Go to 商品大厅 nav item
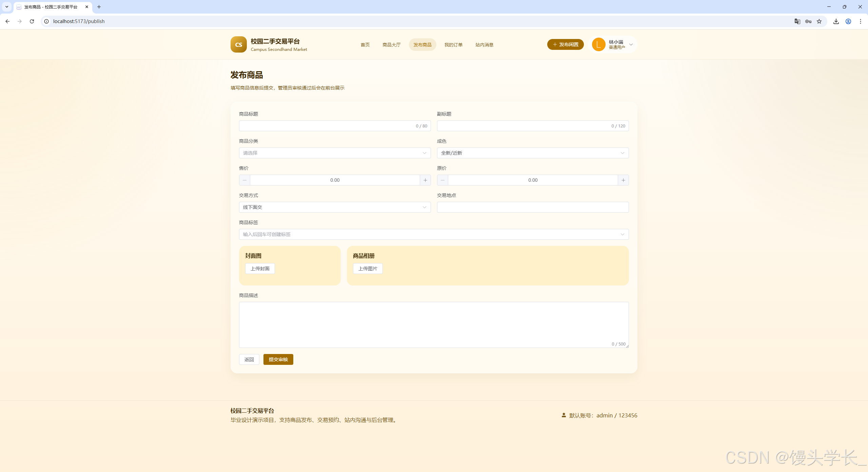The width and height of the screenshot is (868, 472). 391,45
